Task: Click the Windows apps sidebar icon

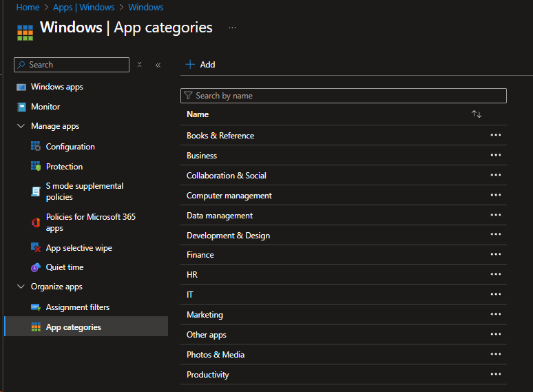Action: click(21, 87)
